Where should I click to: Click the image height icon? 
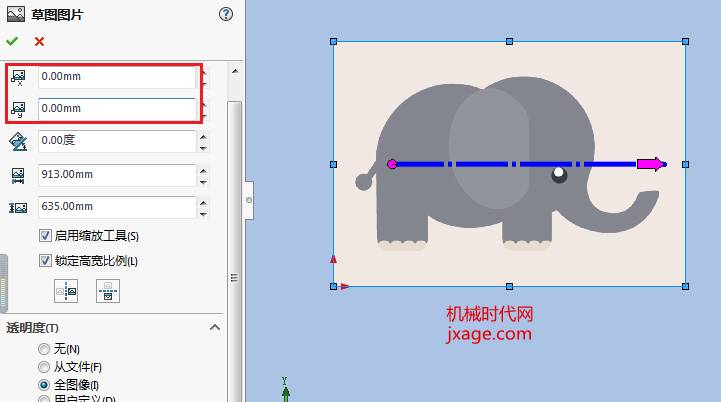pos(18,208)
